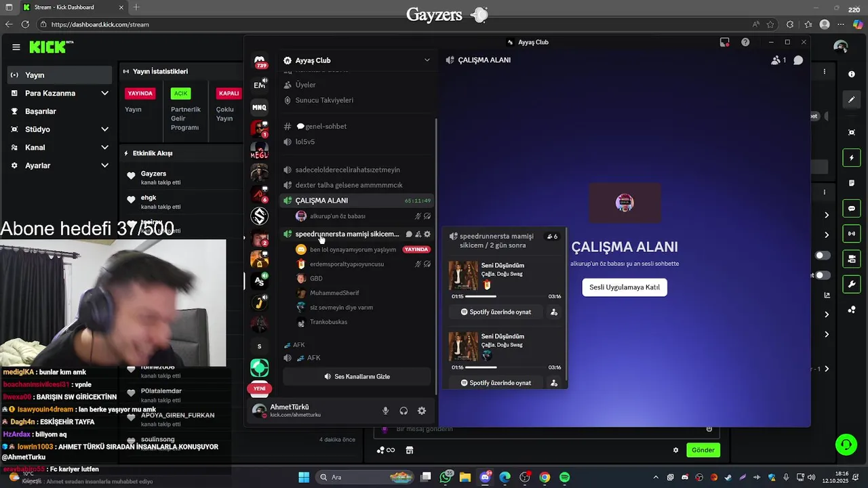This screenshot has width=868, height=488.
Task: Click the Kick logo
Action: click(51, 47)
